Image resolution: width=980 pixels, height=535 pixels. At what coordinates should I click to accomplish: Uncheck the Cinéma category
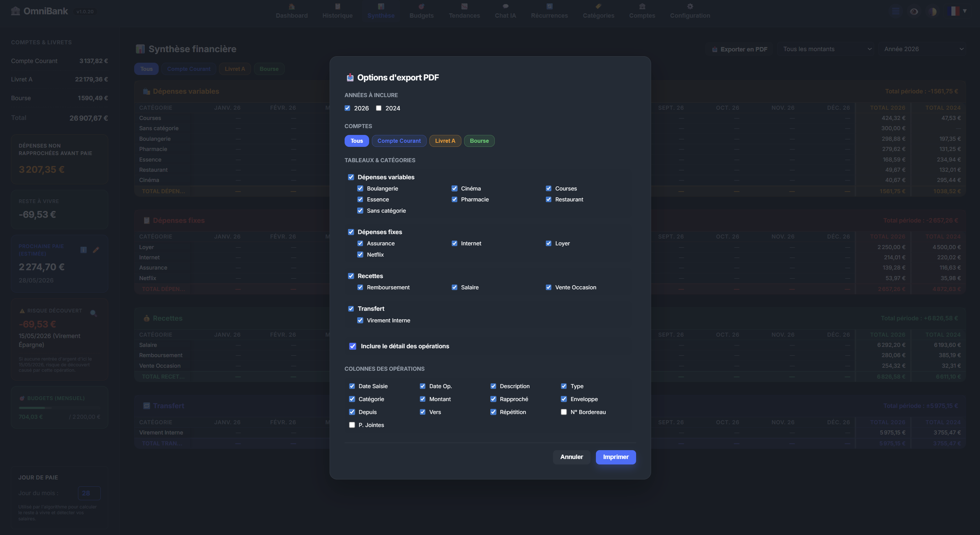coord(454,188)
